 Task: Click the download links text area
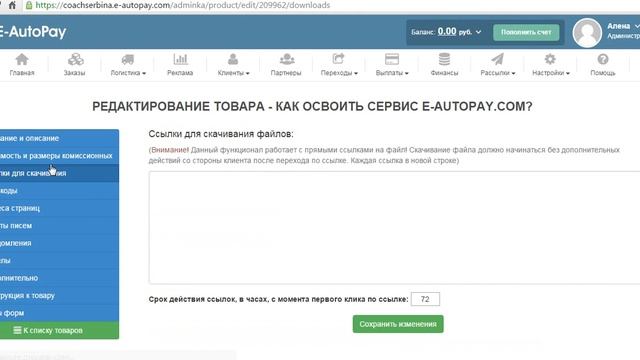click(x=394, y=227)
